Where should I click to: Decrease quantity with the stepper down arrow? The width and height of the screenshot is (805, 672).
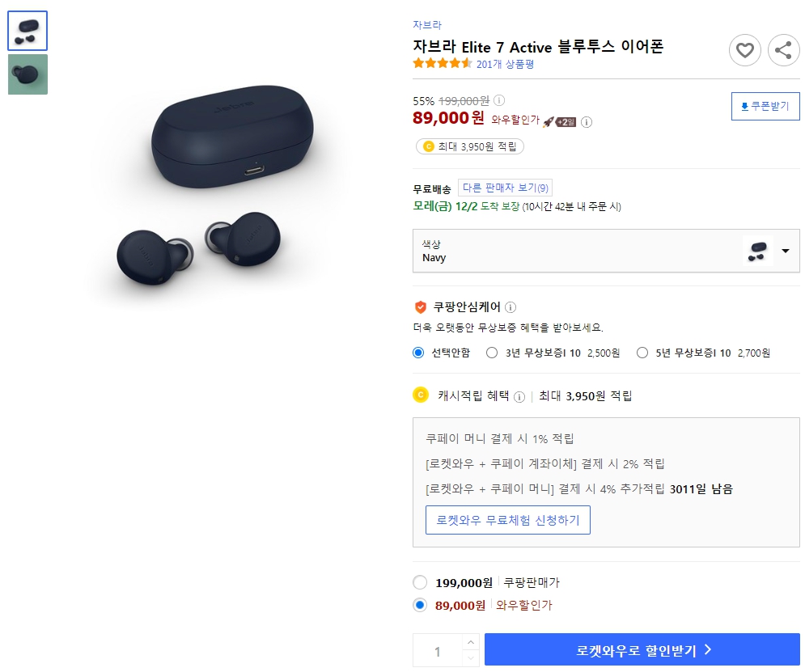point(469,657)
